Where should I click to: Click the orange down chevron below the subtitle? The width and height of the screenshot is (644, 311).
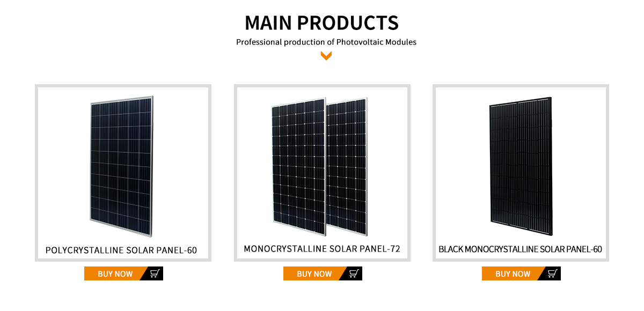(326, 55)
